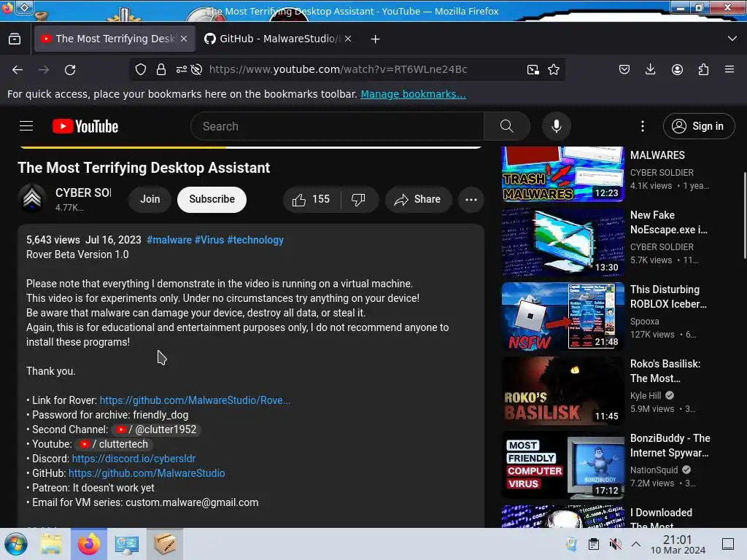Image resolution: width=747 pixels, height=560 pixels.
Task: Open more actions ellipsis under video
Action: click(x=471, y=200)
